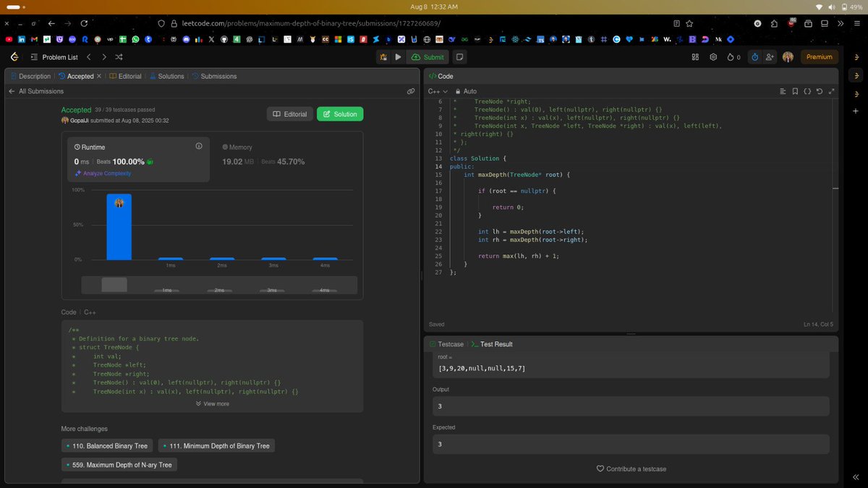Switch to the Solutions tab
The height and width of the screenshot is (488, 868).
click(167, 76)
